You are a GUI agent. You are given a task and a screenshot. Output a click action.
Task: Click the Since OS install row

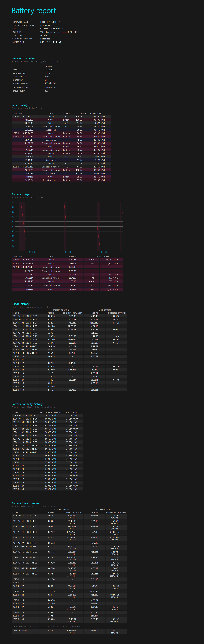(x=19, y=630)
